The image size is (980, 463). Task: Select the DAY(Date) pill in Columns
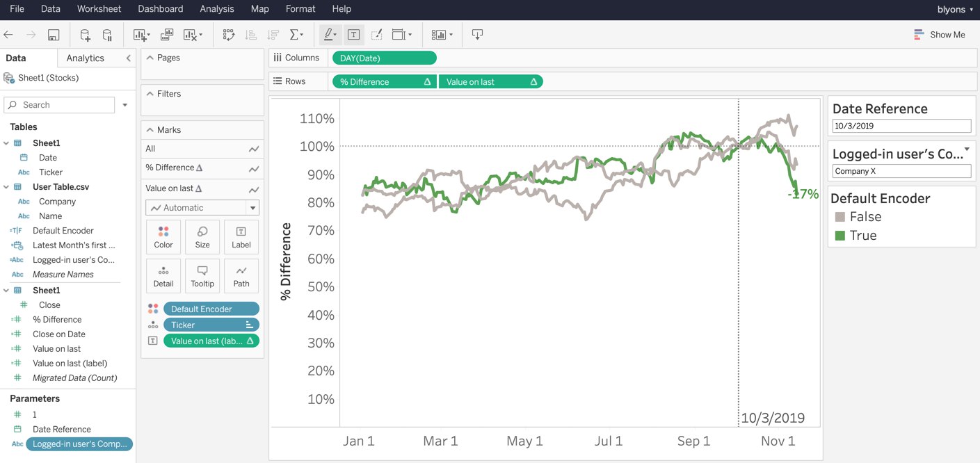tap(385, 58)
